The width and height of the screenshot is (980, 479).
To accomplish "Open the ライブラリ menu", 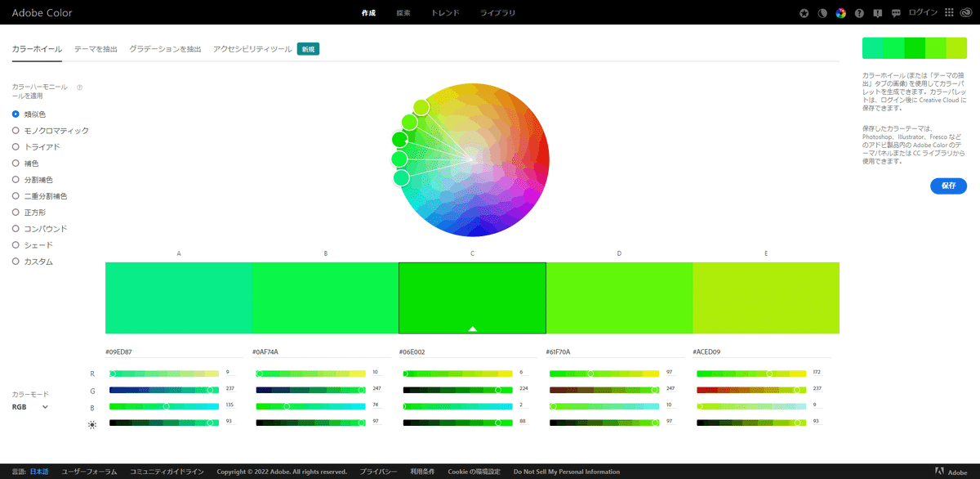I will (497, 13).
